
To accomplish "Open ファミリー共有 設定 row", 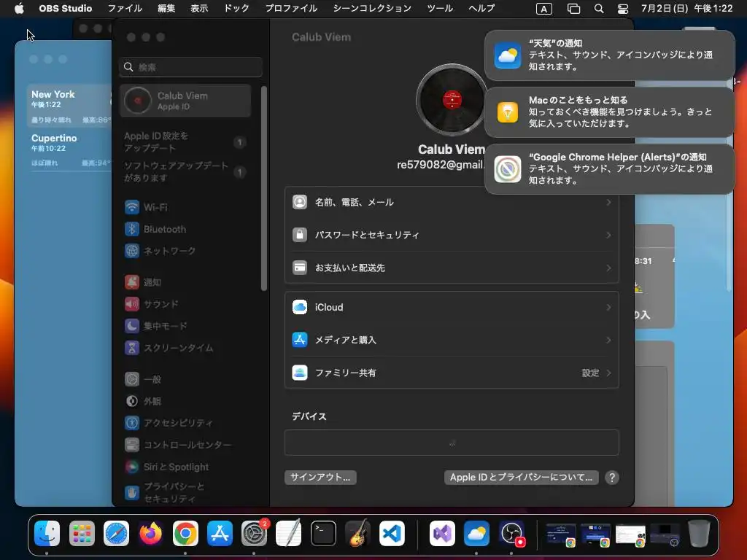I will (x=452, y=373).
